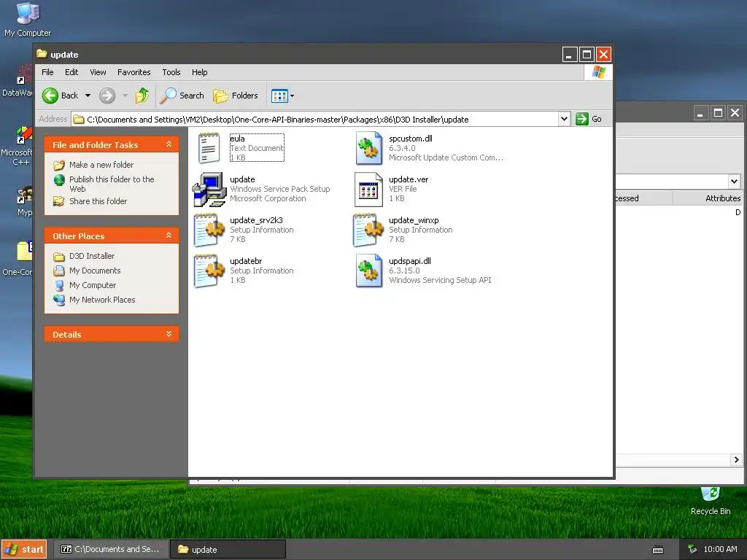
Task: Go up one folder level
Action: [142, 96]
